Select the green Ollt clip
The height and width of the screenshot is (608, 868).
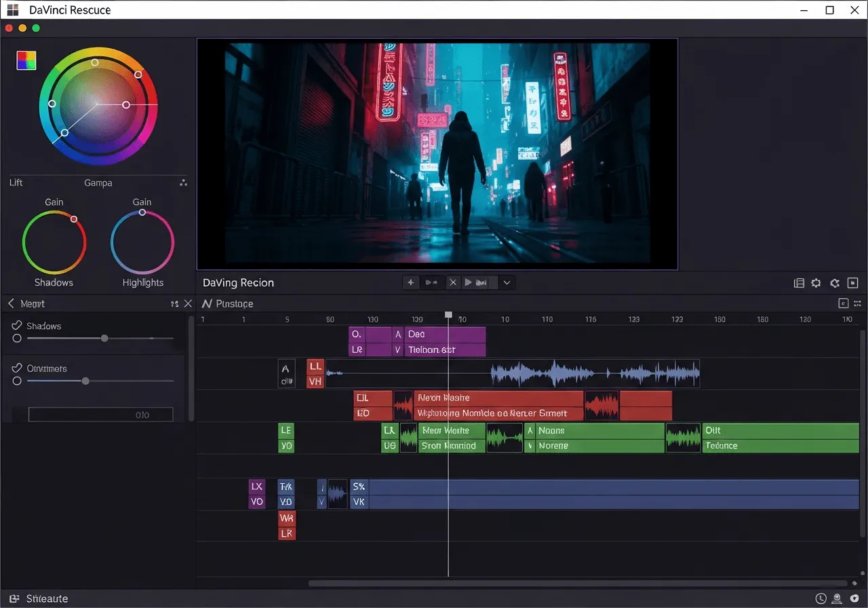(x=781, y=430)
